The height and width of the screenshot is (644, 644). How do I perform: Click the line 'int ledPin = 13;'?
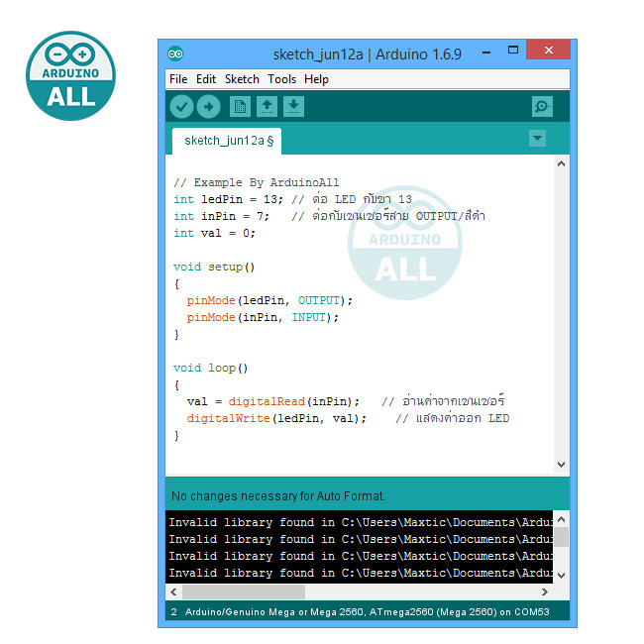[228, 199]
